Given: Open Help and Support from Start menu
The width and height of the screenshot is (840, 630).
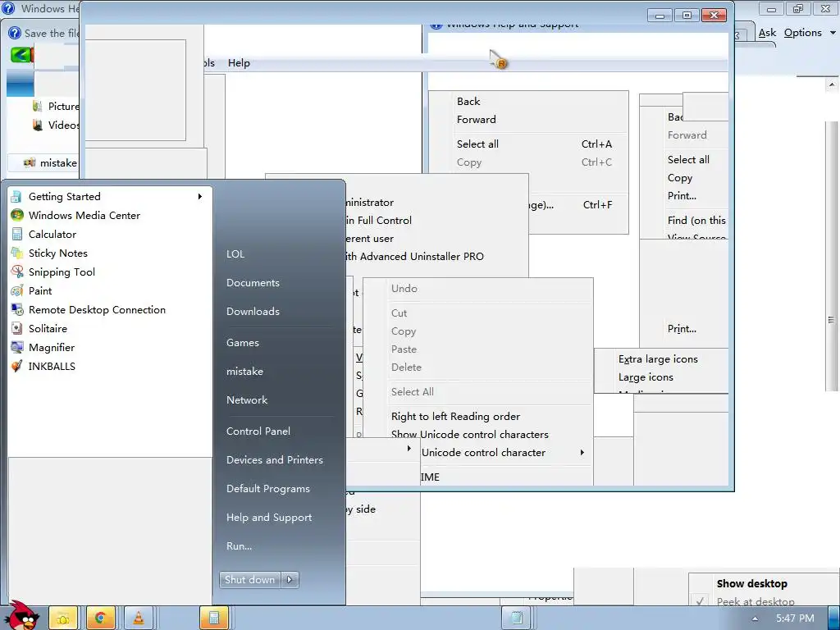Looking at the screenshot, I should [x=269, y=518].
